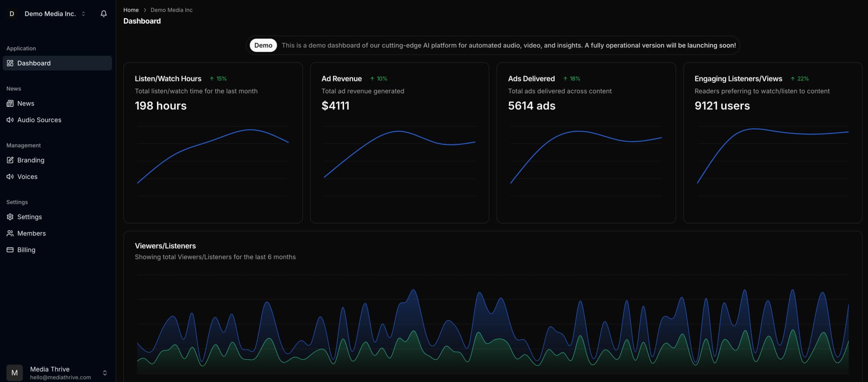868x382 pixels.
Task: Open the Settings page
Action: tap(57, 217)
